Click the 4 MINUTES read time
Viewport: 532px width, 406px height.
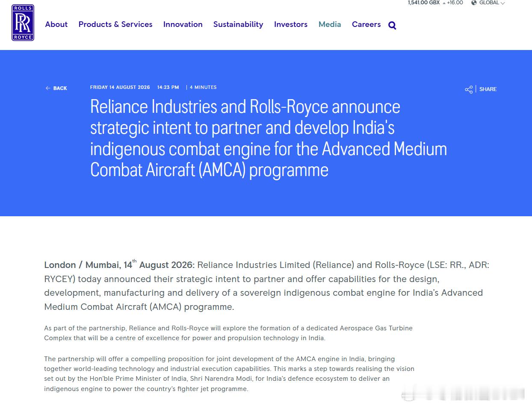pos(203,87)
